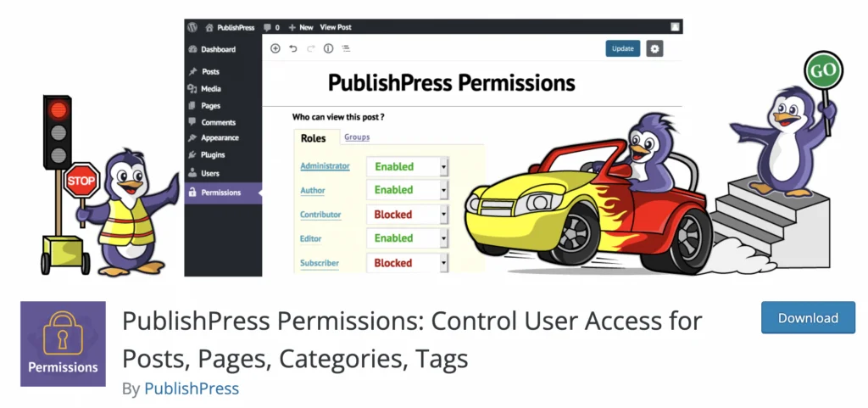Open the Administrator Enabled dropdown

(x=408, y=166)
